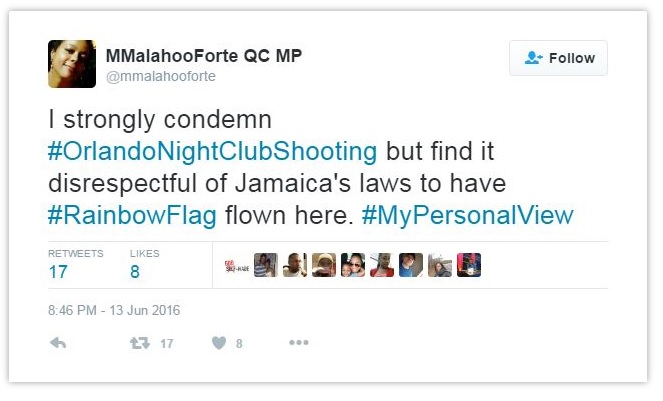The image size is (663, 401).
Task: Open the #MyPersonalView hashtag link
Action: tap(468, 215)
